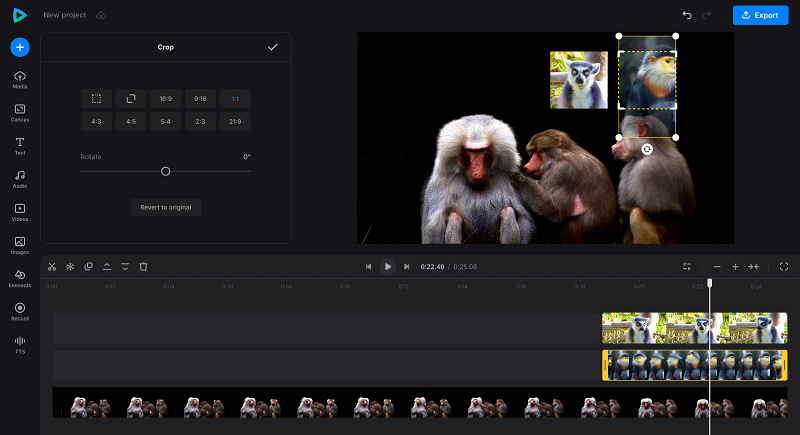Click Revert to original button

coord(165,208)
